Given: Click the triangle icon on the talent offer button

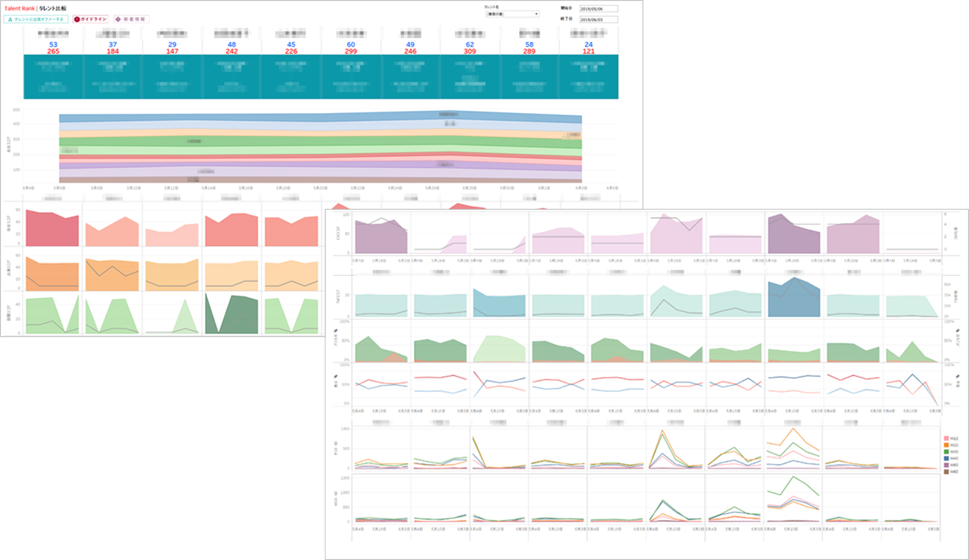Looking at the screenshot, I should (x=10, y=19).
